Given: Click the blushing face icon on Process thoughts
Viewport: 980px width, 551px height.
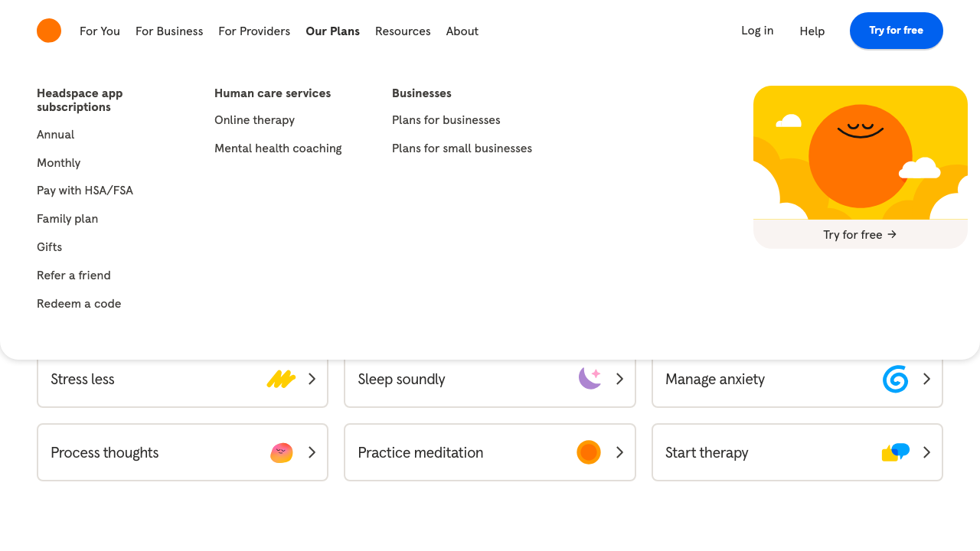Looking at the screenshot, I should (281, 452).
